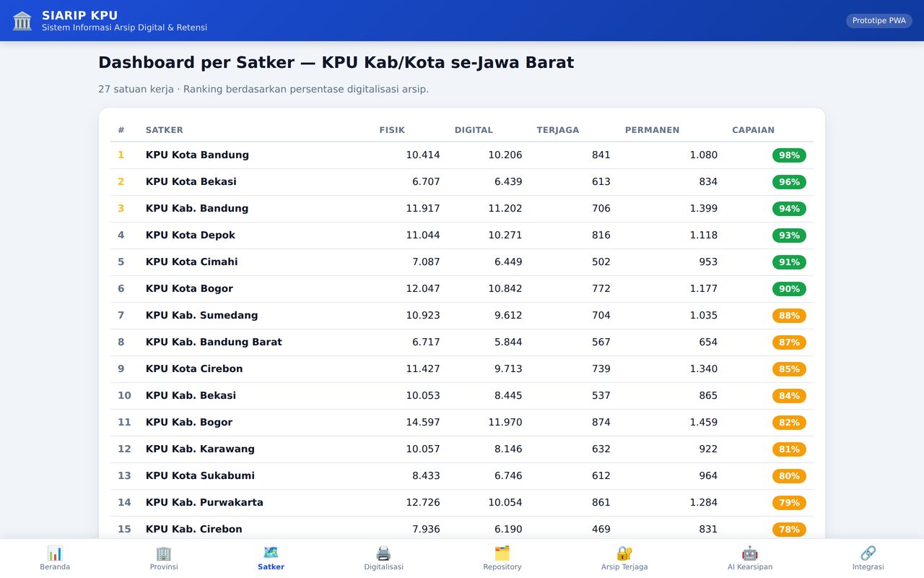Click the 81% orange capaian badge
The width and height of the screenshot is (924, 578).
coord(789,449)
